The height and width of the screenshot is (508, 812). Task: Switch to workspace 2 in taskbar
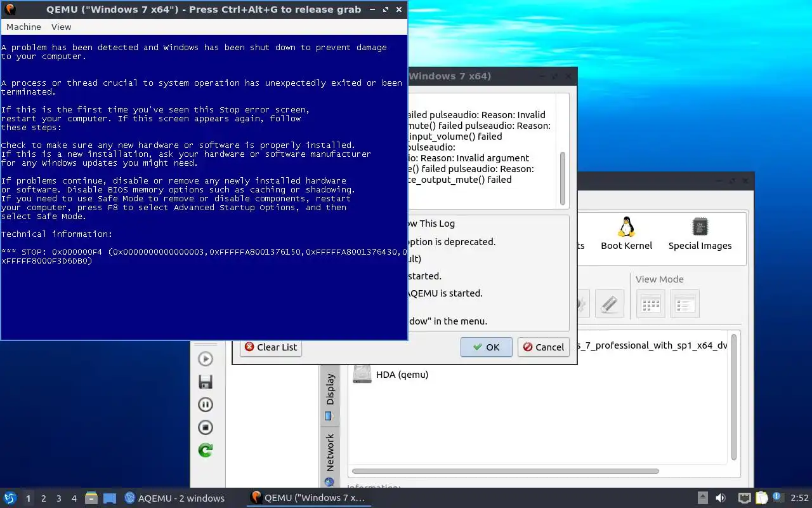coord(43,498)
